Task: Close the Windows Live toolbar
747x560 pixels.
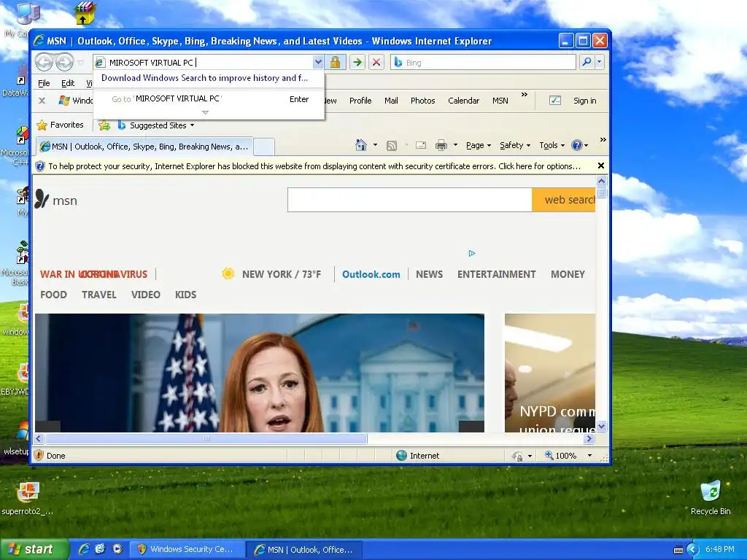Action: [42, 101]
